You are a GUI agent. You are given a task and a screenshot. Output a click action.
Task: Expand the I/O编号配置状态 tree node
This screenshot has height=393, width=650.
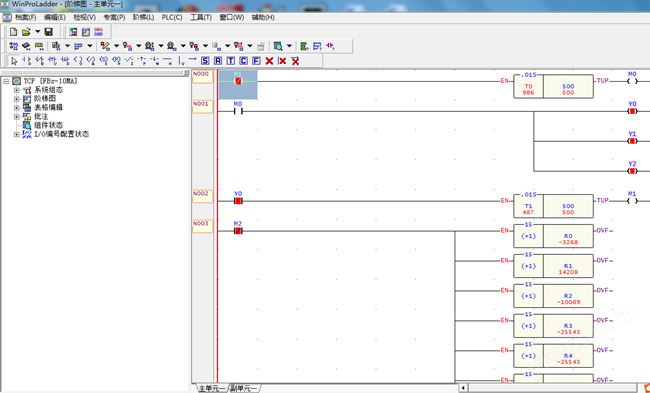coord(17,134)
